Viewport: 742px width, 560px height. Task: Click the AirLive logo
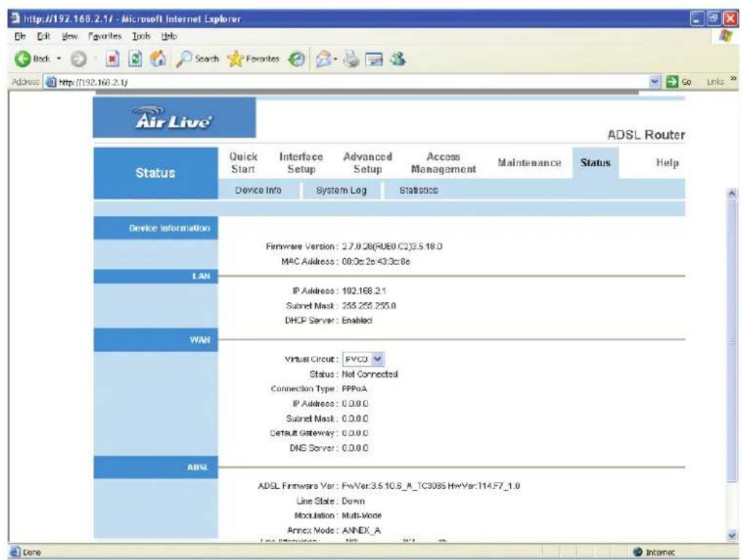174,117
